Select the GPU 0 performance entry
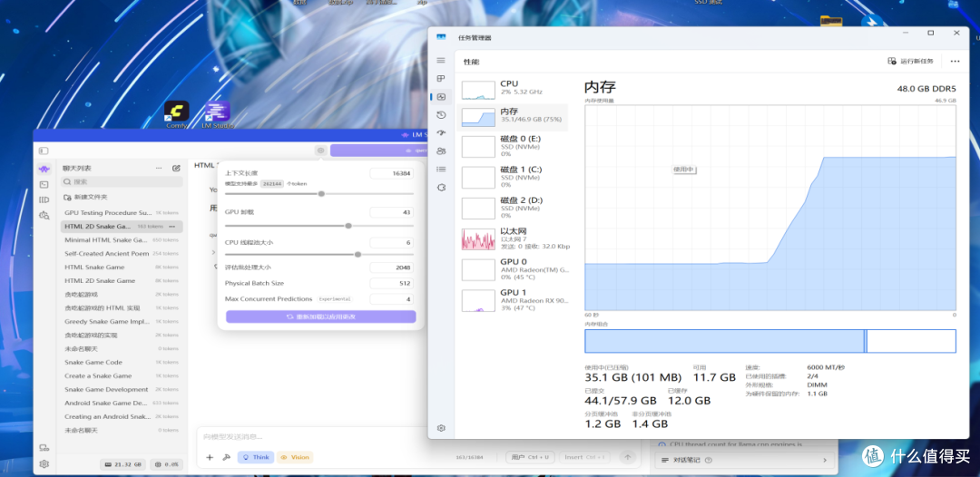 click(513, 269)
